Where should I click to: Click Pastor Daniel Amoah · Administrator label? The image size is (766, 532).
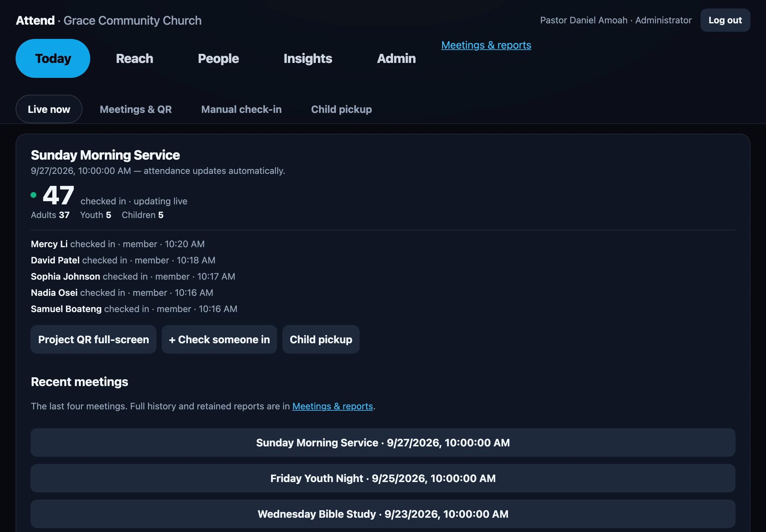(x=616, y=20)
